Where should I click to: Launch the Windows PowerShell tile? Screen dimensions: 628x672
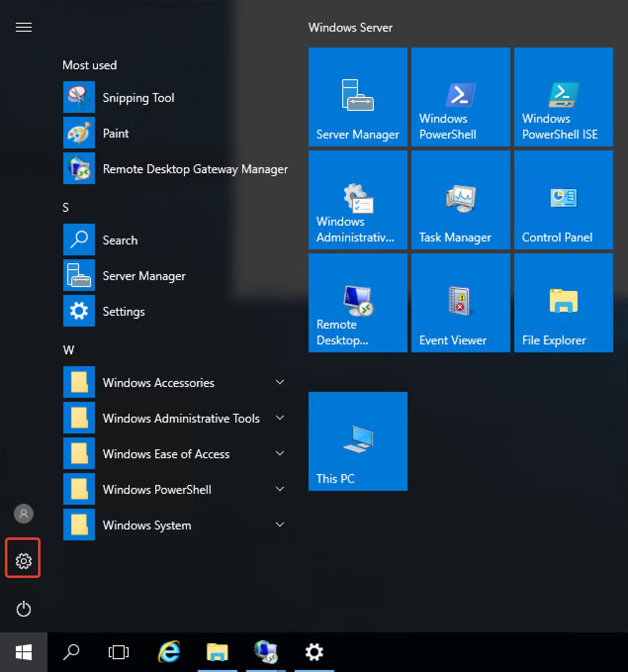[460, 97]
